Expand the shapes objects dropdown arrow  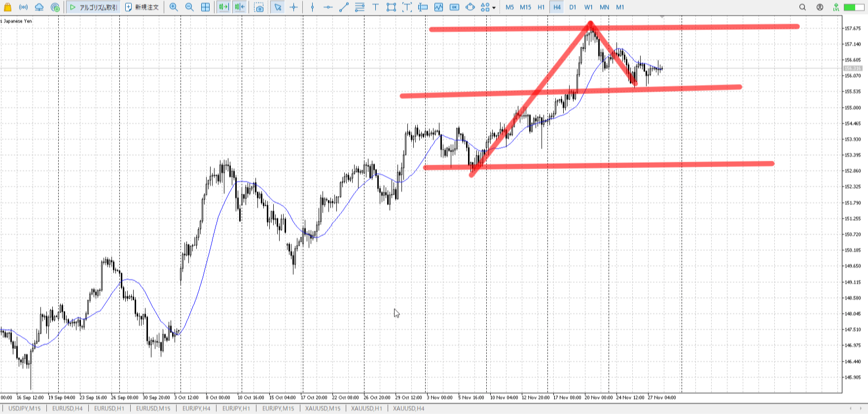pyautogui.click(x=494, y=7)
